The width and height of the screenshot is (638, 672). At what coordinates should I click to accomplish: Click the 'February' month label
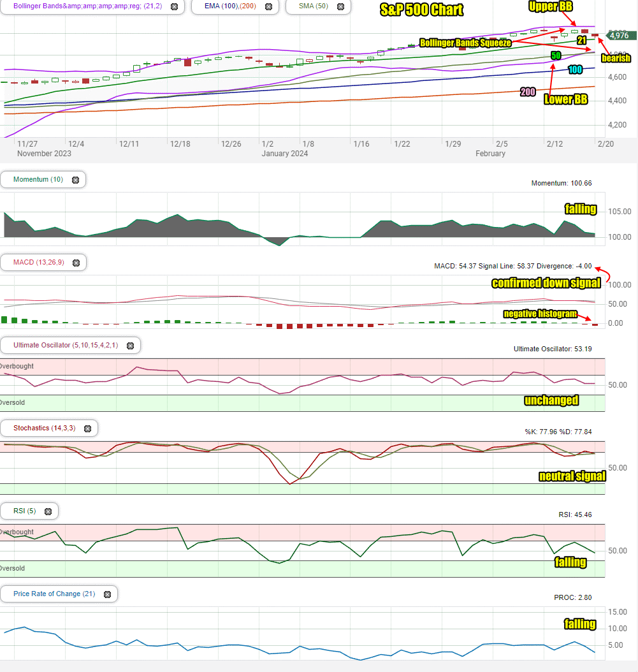click(x=490, y=154)
